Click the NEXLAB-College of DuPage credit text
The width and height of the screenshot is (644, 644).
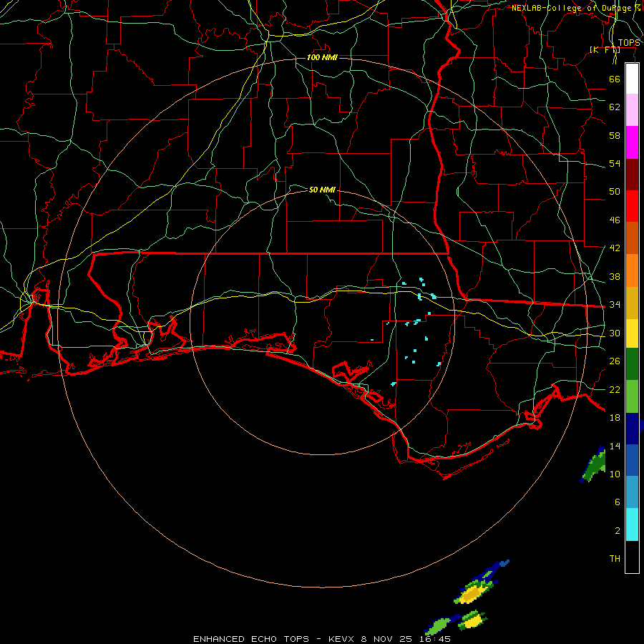[x=575, y=8]
